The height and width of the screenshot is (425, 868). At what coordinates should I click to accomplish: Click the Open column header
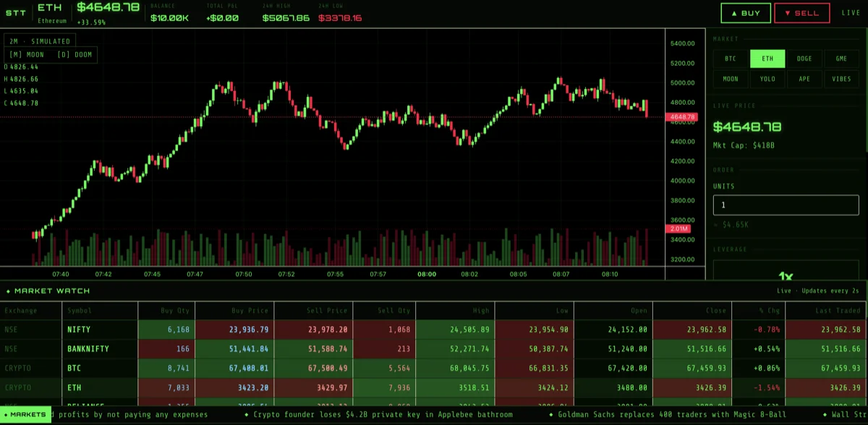(x=613, y=311)
